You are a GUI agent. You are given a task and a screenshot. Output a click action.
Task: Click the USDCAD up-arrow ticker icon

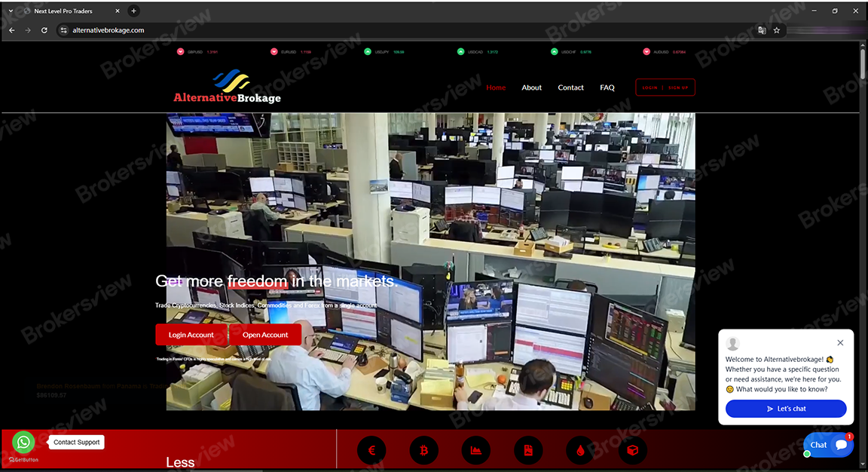pos(460,51)
